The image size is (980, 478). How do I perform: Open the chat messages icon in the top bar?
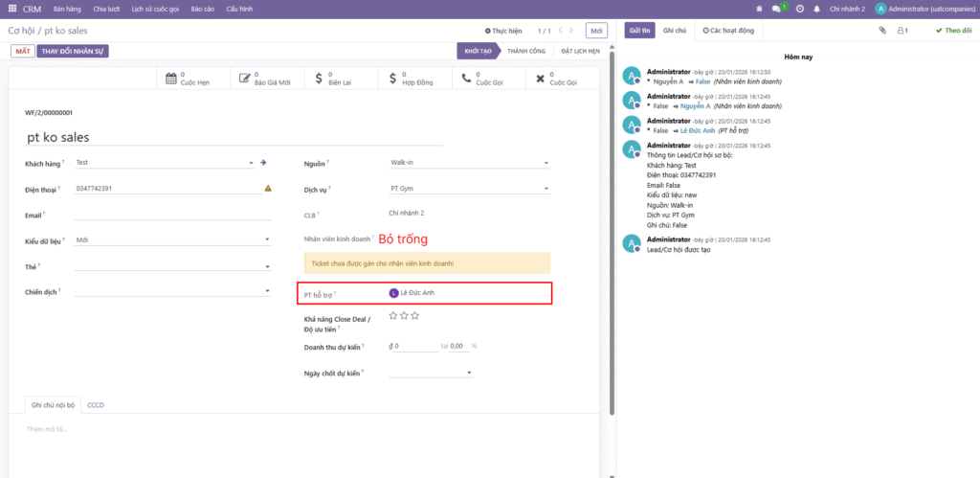(x=776, y=10)
